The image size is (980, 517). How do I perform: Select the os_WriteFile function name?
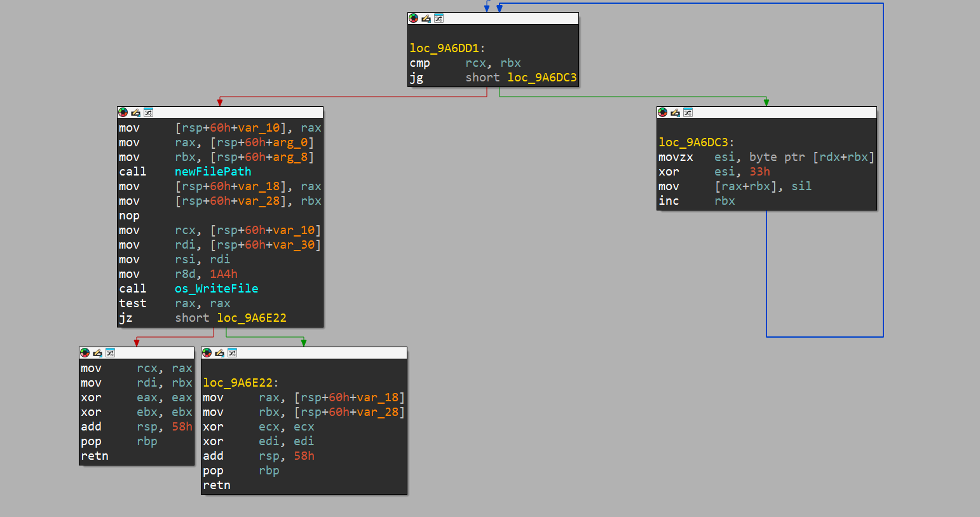(216, 289)
